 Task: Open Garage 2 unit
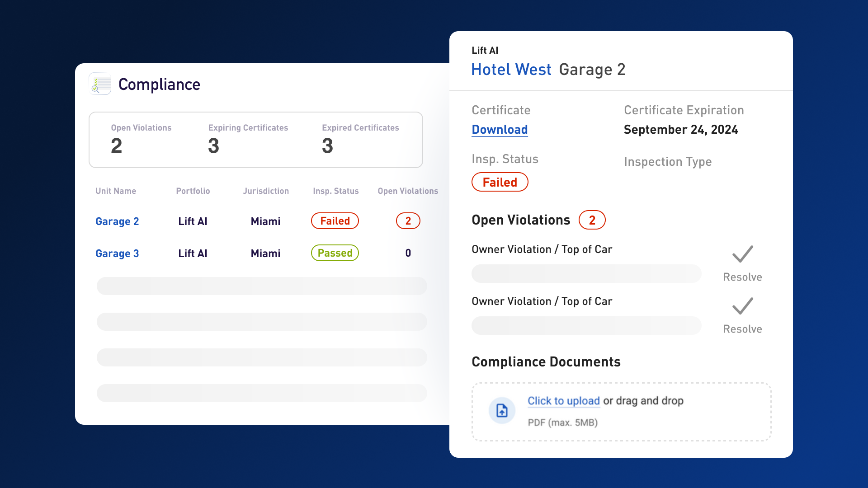pos(117,221)
